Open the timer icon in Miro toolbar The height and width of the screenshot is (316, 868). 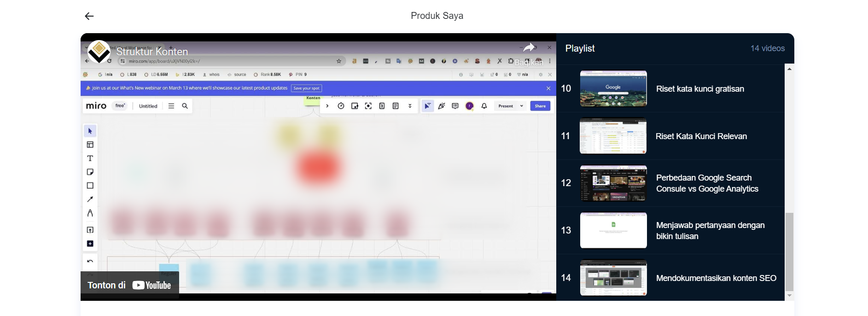[x=341, y=106]
